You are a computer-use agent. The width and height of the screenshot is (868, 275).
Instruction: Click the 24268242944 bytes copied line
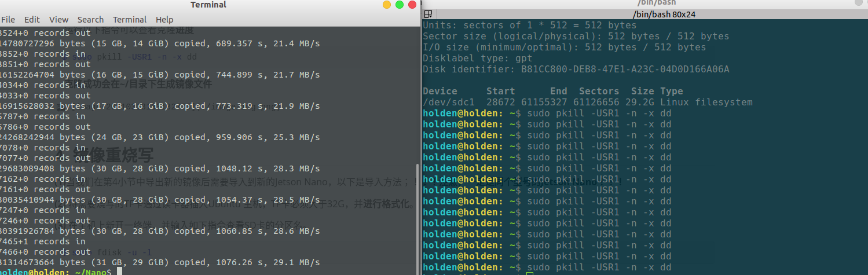click(x=160, y=137)
